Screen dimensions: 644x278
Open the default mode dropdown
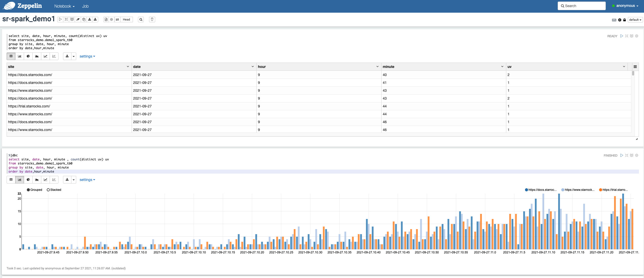(x=635, y=20)
